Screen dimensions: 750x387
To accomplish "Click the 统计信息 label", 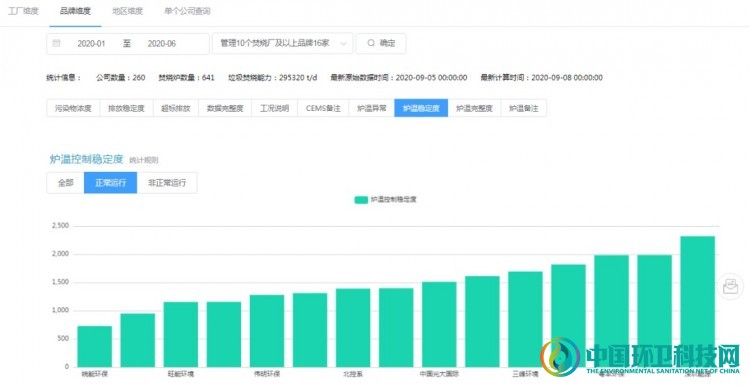I will (64, 77).
